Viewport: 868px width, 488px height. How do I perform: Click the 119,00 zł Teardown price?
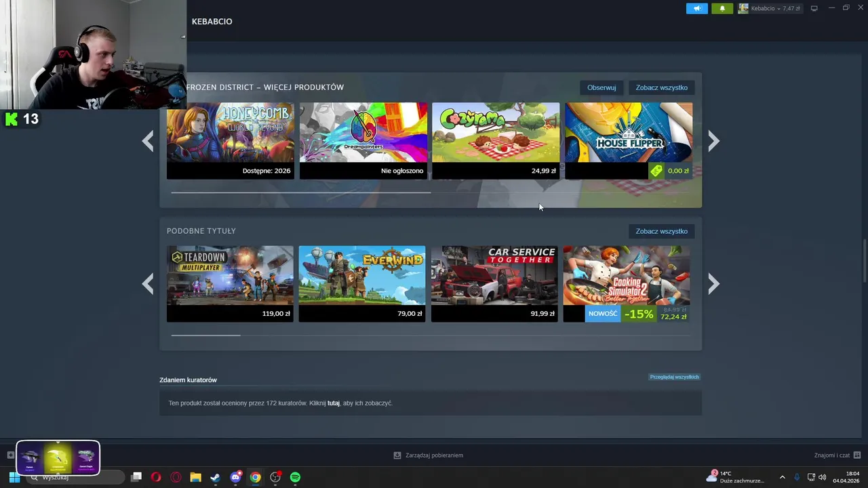pyautogui.click(x=276, y=314)
